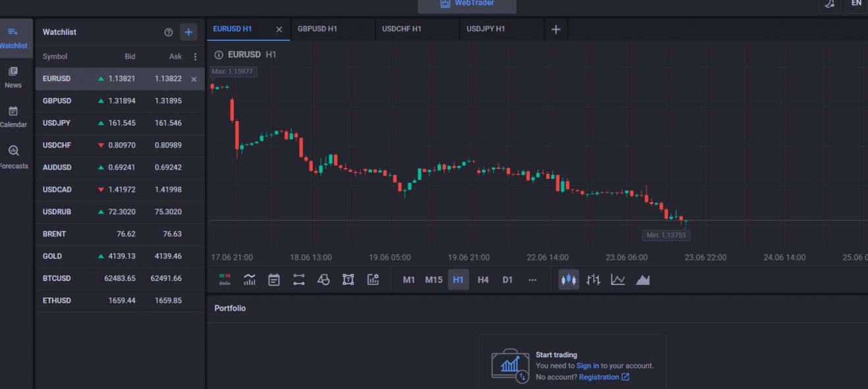Image resolution: width=868 pixels, height=389 pixels.
Task: Switch chart to candlestick view
Action: pyautogui.click(x=569, y=280)
